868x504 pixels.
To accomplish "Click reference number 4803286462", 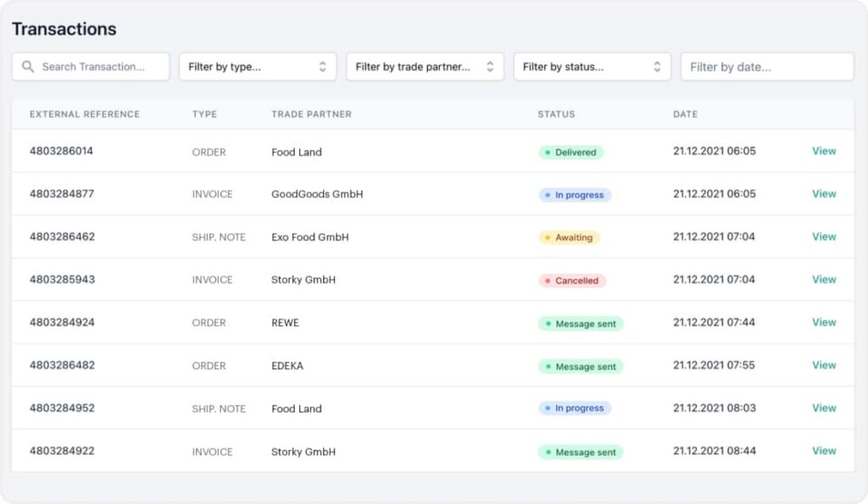I will [63, 237].
